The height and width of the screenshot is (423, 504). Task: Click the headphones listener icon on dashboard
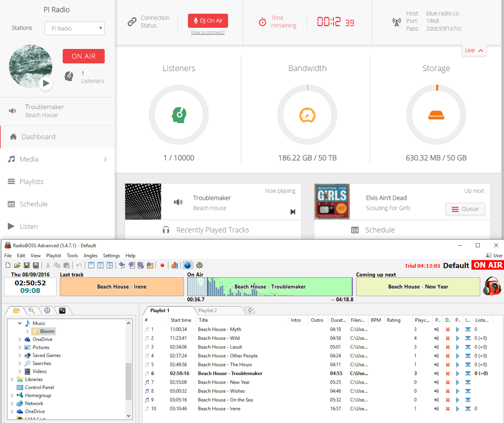[x=69, y=77]
